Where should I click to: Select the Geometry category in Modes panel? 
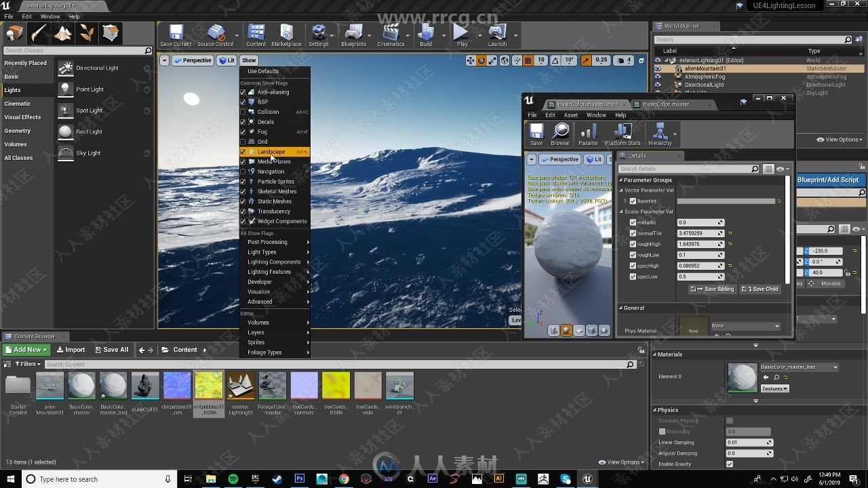click(x=18, y=131)
